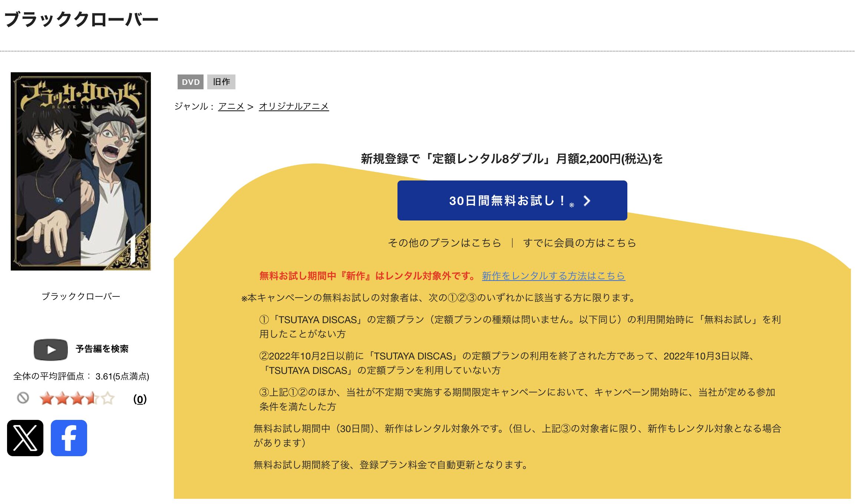The height and width of the screenshot is (504, 855).
Task: Click the clear rating prohibition icon
Action: [23, 398]
